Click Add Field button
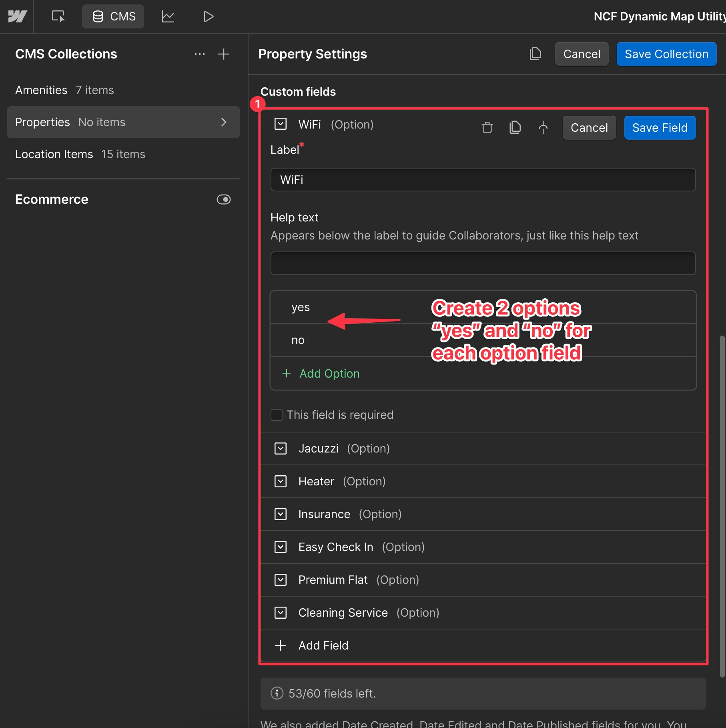This screenshot has width=726, height=728. pyautogui.click(x=483, y=646)
